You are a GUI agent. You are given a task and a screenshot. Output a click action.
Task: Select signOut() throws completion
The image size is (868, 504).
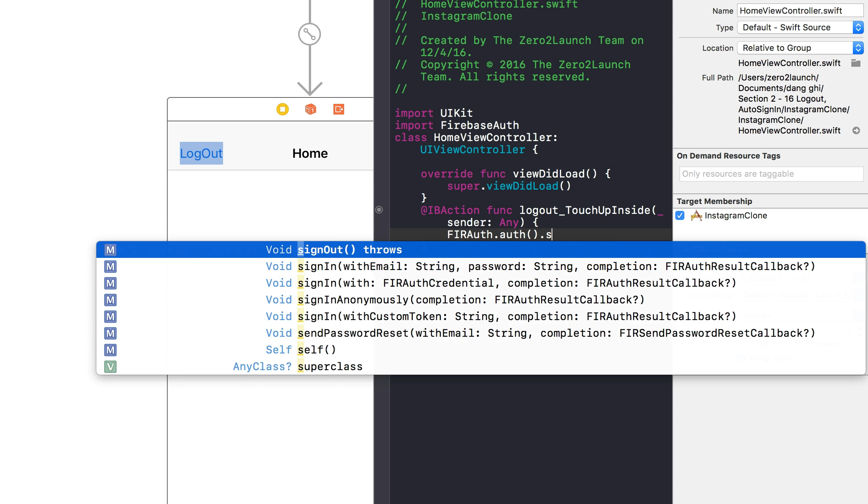[481, 250]
